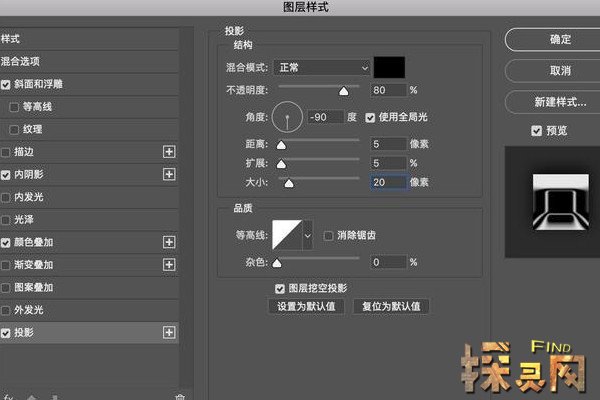Click the 大小 size value field

coord(387,182)
